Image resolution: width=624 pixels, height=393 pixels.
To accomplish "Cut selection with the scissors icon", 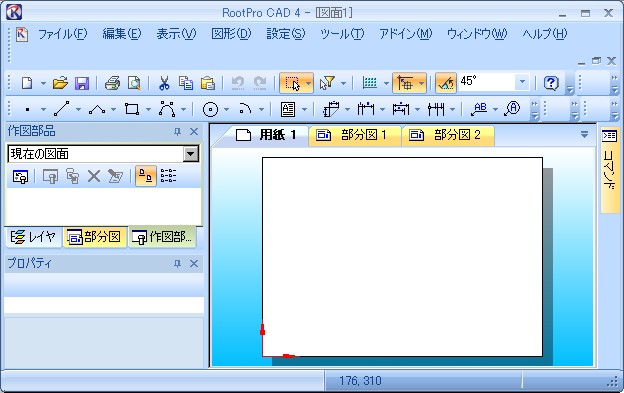I will pos(164,83).
